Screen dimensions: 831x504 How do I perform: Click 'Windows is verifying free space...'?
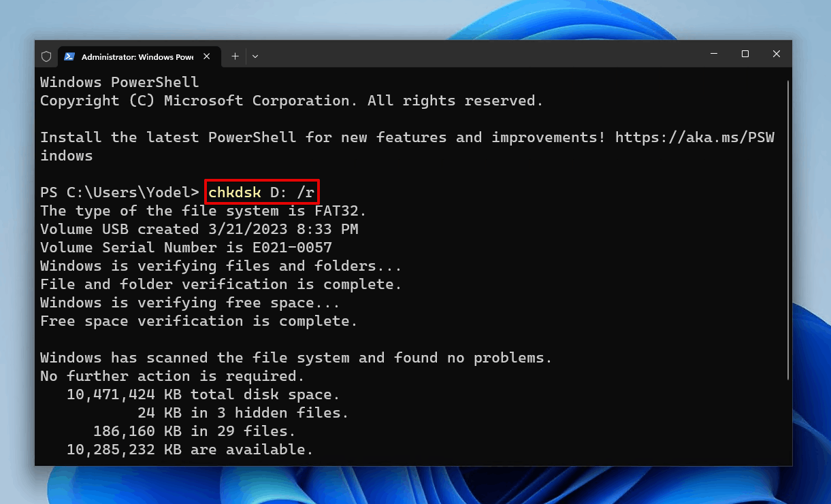pos(191,303)
